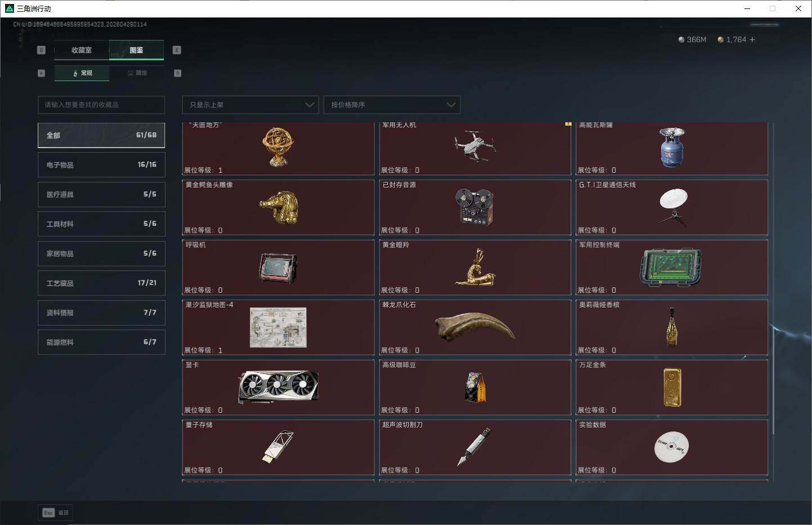
Task: Select the reel tape recorder icon
Action: point(474,207)
